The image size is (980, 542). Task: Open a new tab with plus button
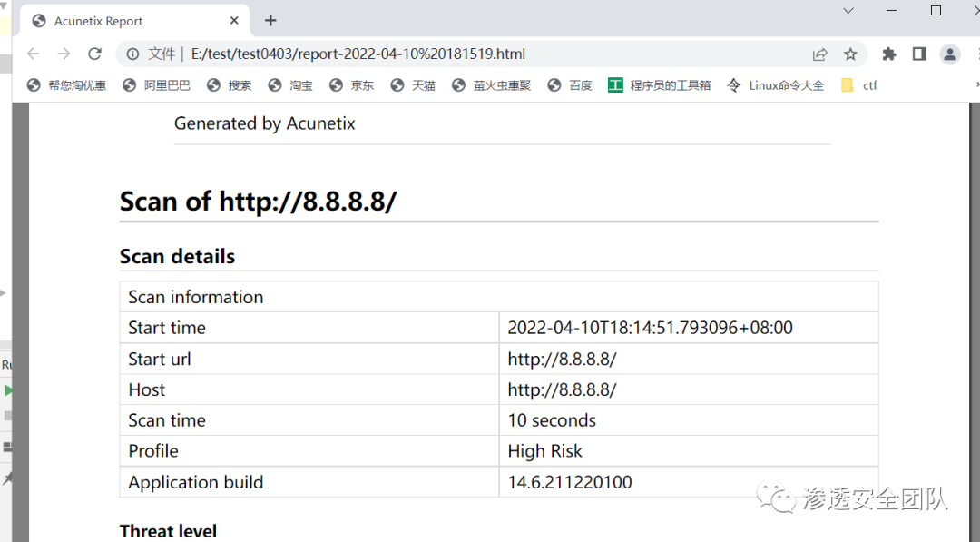point(270,21)
